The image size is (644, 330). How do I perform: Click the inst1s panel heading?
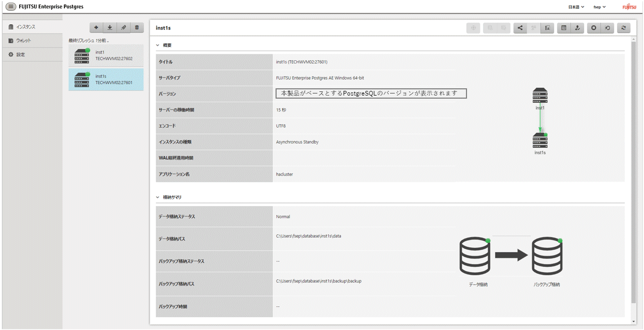tap(163, 28)
